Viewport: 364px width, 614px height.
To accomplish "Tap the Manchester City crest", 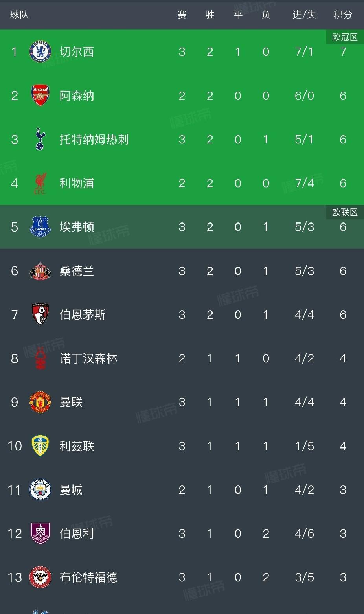I will coord(40,490).
